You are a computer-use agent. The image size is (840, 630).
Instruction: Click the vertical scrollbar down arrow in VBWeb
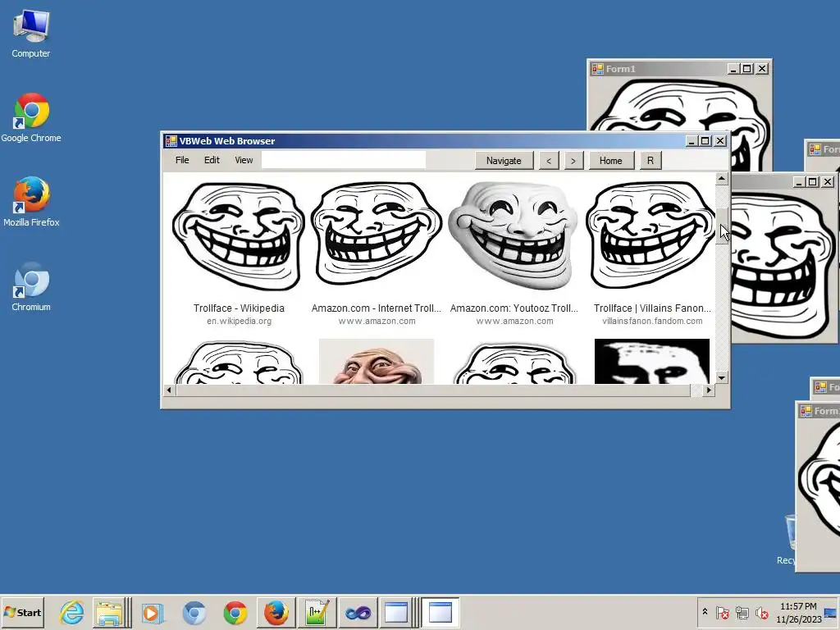click(722, 377)
